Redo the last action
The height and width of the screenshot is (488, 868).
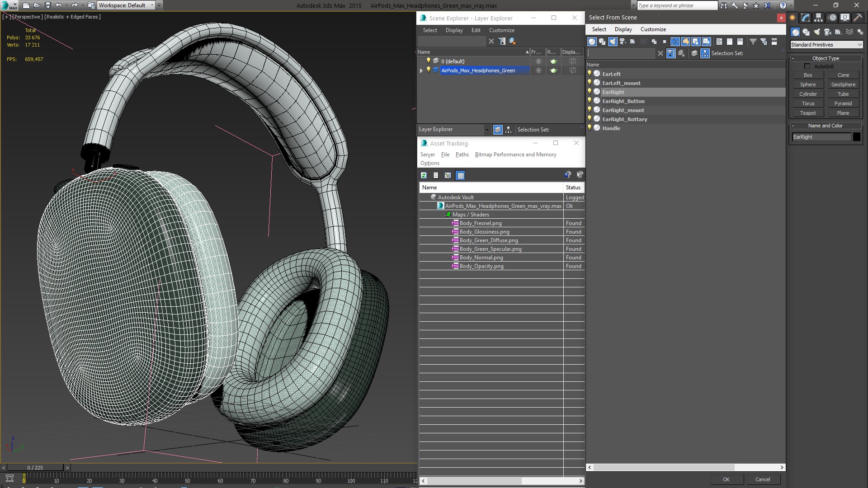point(75,5)
